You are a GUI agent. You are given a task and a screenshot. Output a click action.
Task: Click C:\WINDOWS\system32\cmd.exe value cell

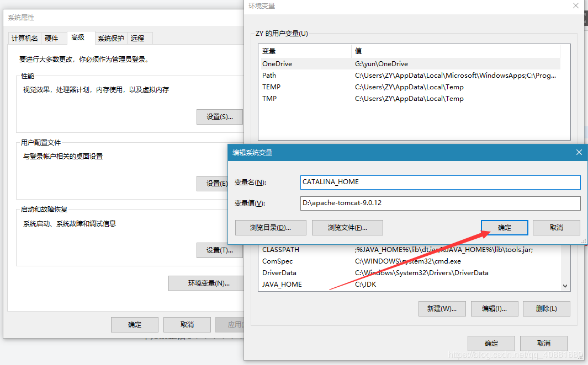(x=407, y=261)
